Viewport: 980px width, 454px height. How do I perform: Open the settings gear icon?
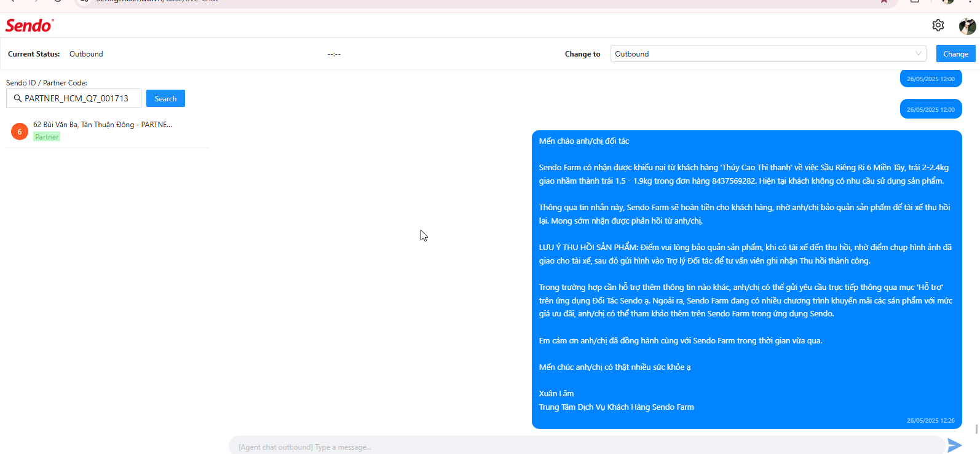pos(938,25)
